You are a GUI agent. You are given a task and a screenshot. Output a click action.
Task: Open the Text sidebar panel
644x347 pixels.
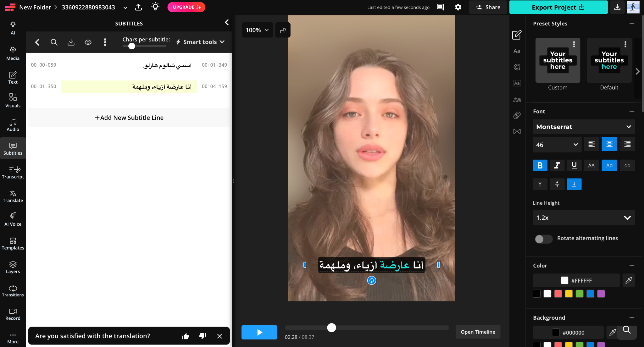tap(13, 78)
